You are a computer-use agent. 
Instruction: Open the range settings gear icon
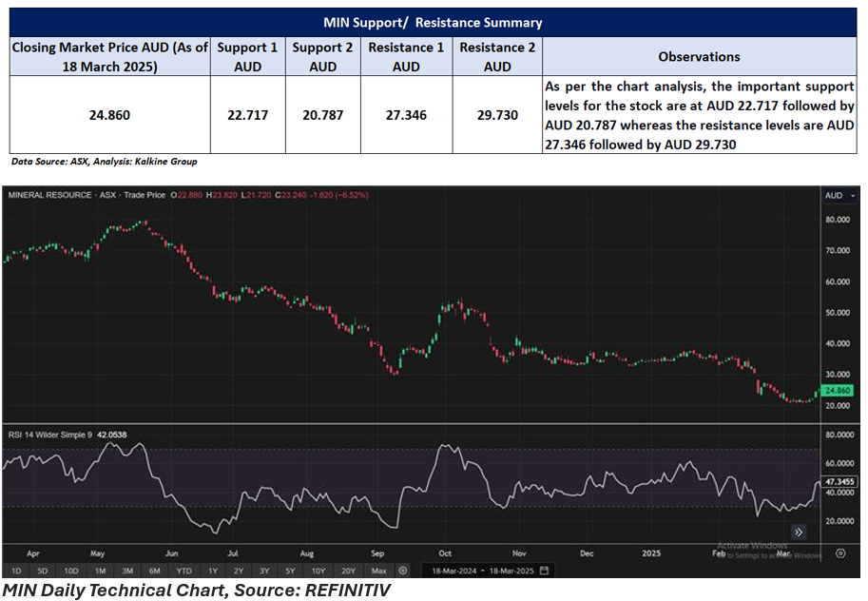(403, 570)
